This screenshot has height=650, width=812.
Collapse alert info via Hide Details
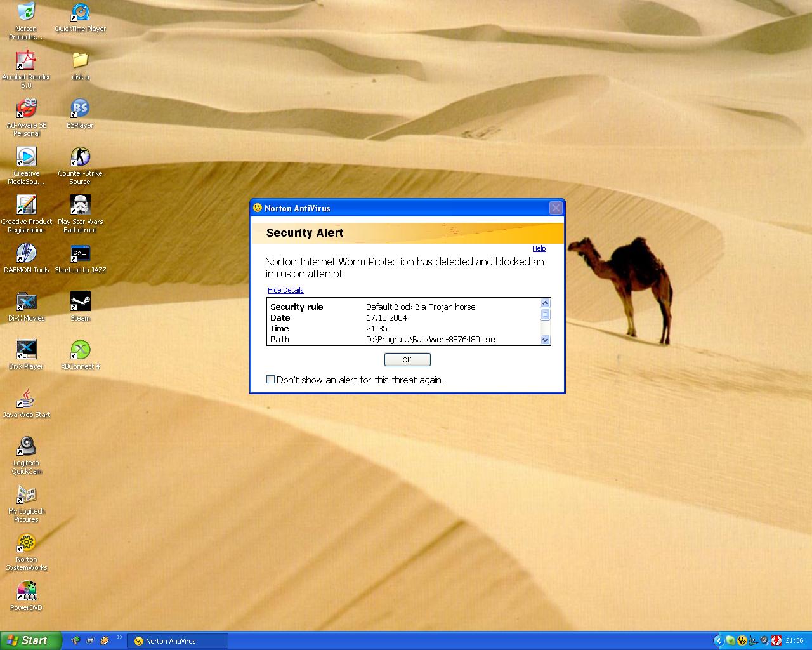285,290
